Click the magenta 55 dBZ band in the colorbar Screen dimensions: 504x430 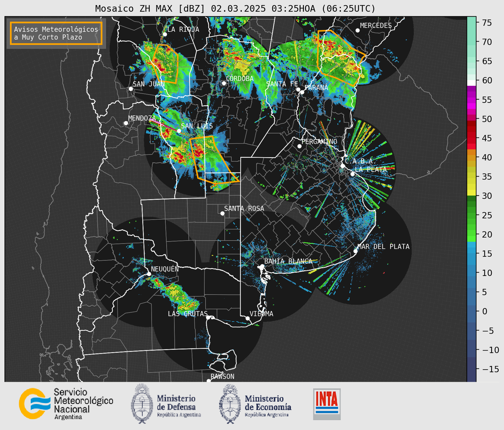coord(471,100)
